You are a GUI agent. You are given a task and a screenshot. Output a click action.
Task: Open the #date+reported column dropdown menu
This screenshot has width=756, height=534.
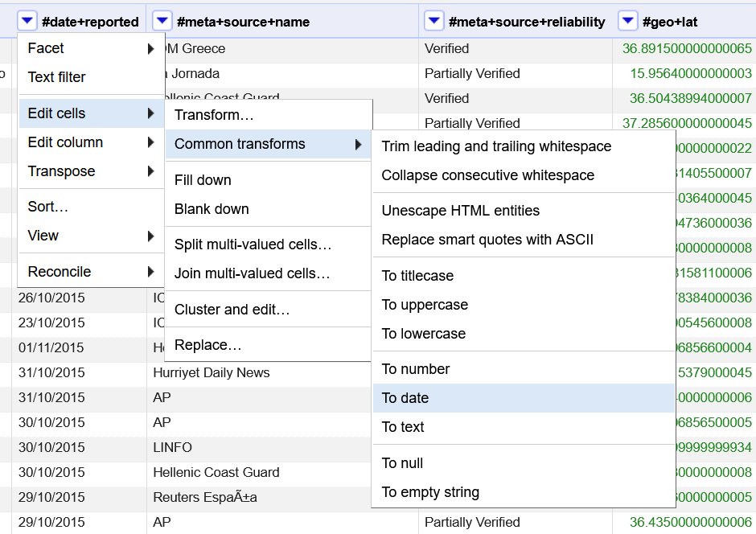click(x=27, y=22)
